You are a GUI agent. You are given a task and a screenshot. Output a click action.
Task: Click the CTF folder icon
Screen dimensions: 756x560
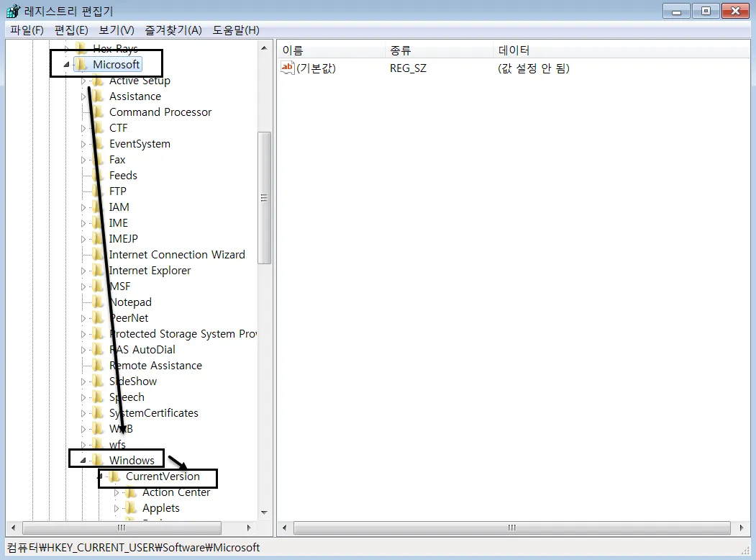coord(98,128)
